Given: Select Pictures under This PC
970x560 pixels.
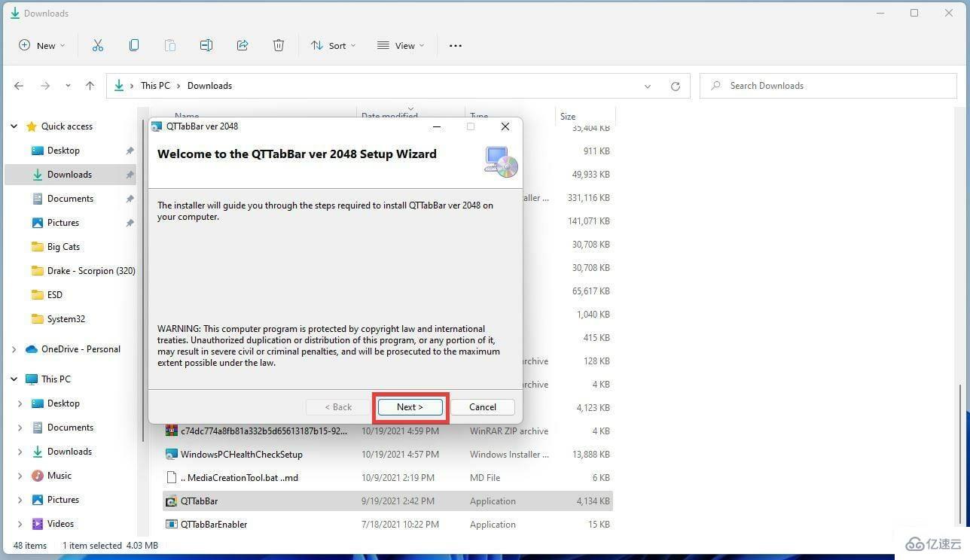Looking at the screenshot, I should pos(63,500).
